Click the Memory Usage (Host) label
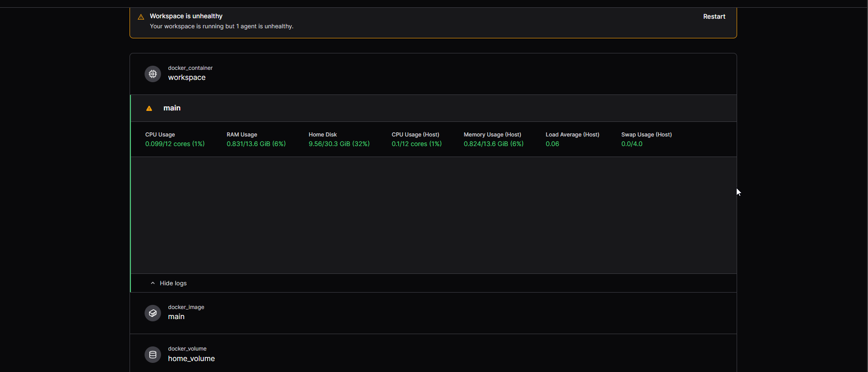868x372 pixels. 492,135
